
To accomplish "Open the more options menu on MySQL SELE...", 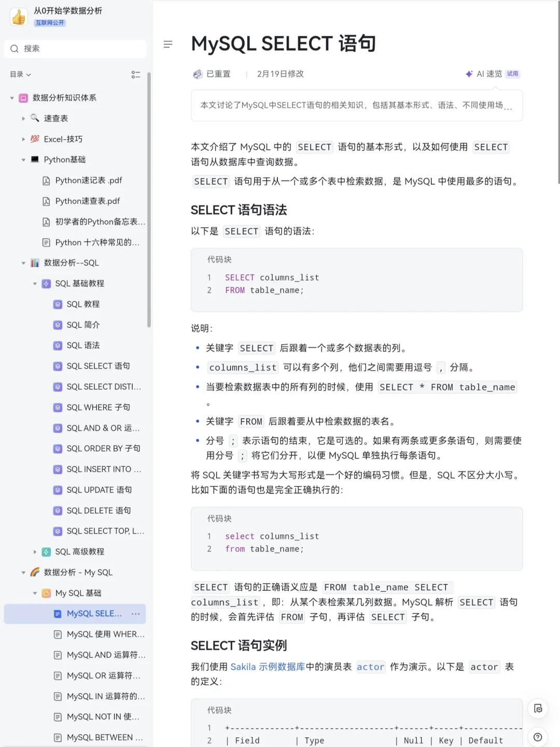I will pos(135,614).
